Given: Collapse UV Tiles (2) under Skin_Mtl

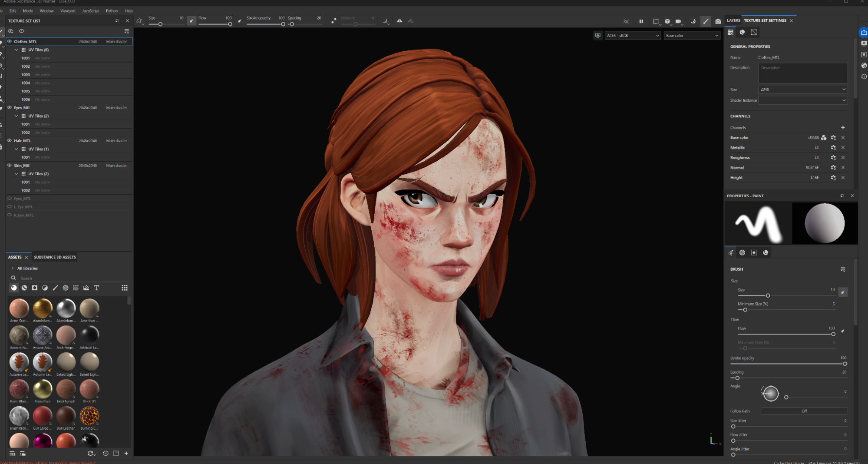Looking at the screenshot, I should pyautogui.click(x=17, y=174).
